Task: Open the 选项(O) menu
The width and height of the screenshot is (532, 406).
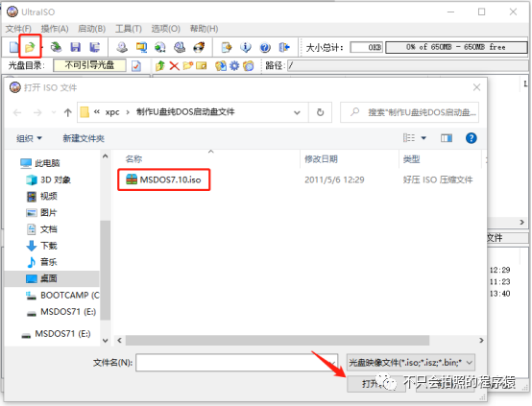Action: tap(165, 29)
